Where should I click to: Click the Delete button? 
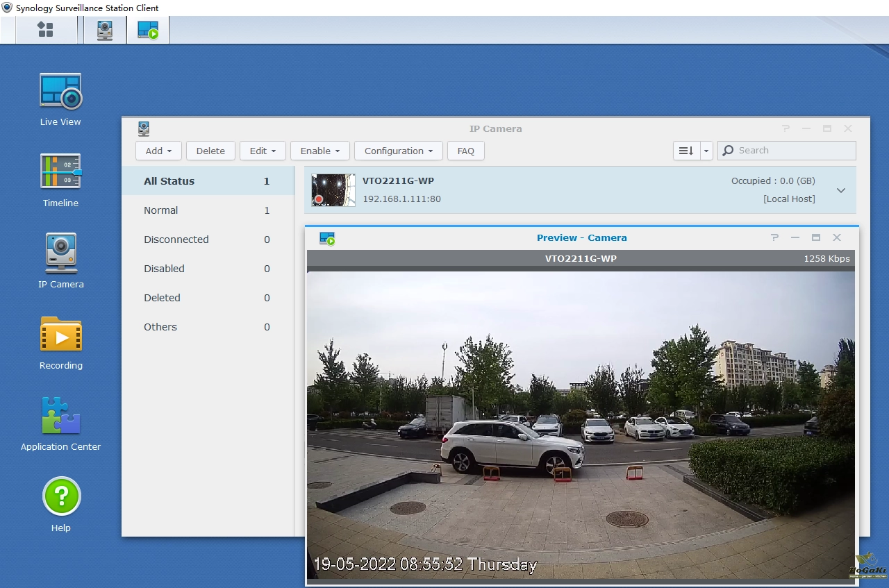(210, 151)
